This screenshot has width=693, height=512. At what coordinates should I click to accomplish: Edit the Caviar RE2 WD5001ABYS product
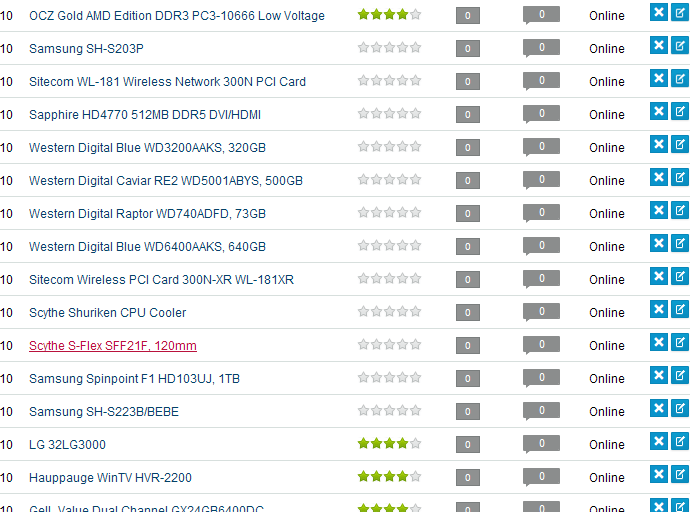pos(680,177)
